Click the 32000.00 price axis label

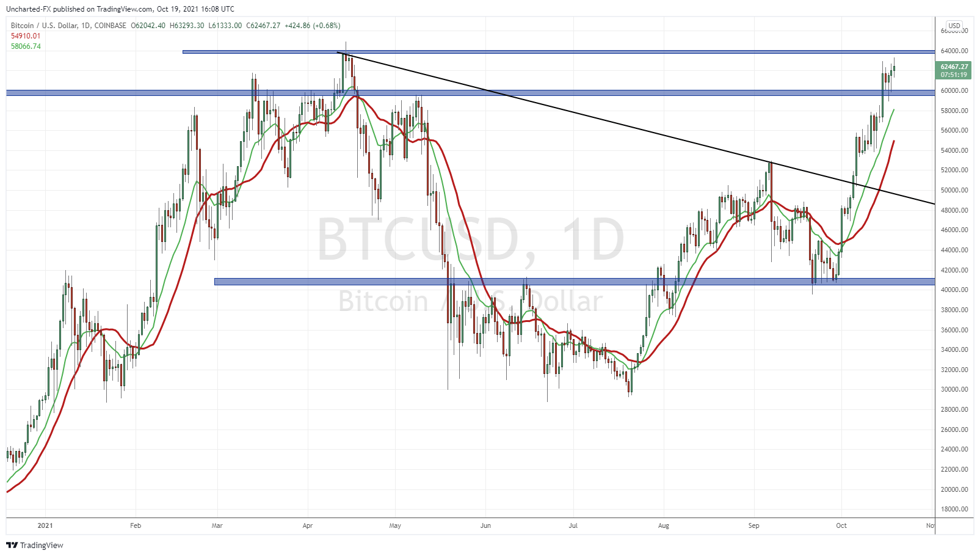pos(954,370)
